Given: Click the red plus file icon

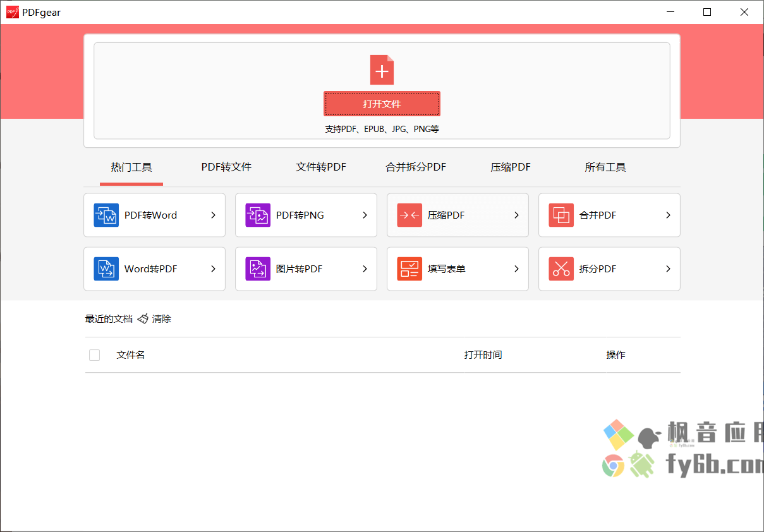Looking at the screenshot, I should (382, 70).
